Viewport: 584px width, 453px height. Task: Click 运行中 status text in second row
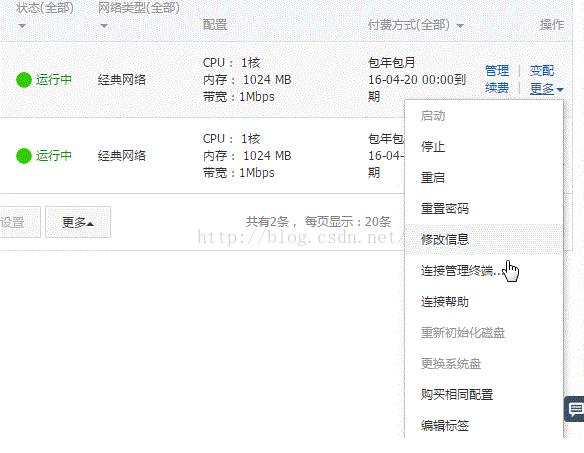click(x=54, y=156)
